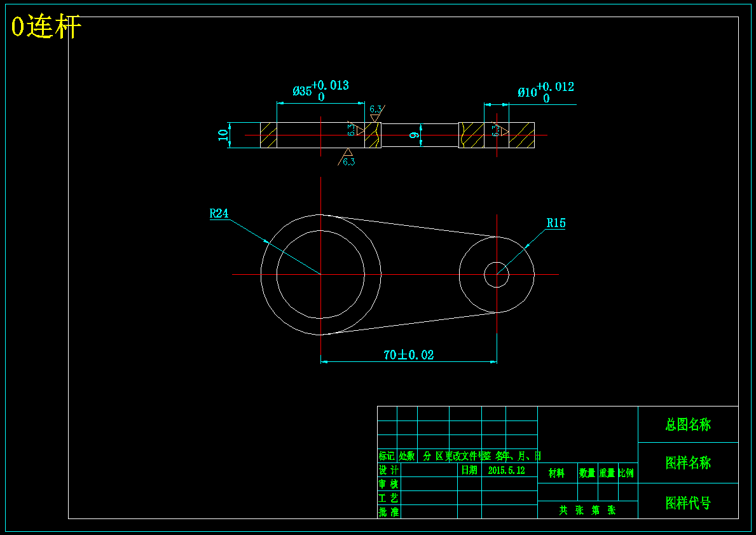Click the '批准' row label
756x535 pixels.
tap(388, 512)
